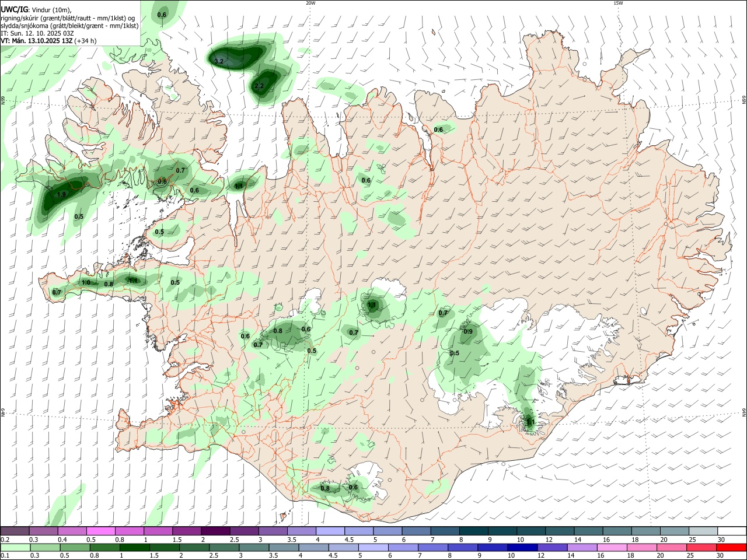
Task: Pick the pale grey snow swatch starting at 25
Action: 703,531
